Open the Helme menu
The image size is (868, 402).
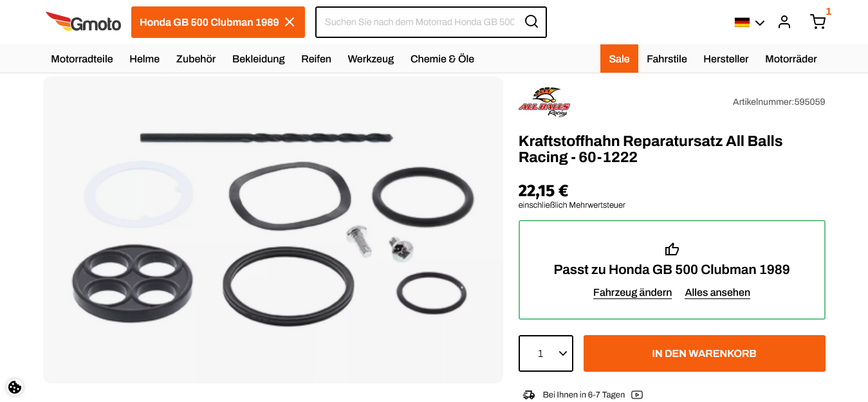click(x=144, y=59)
